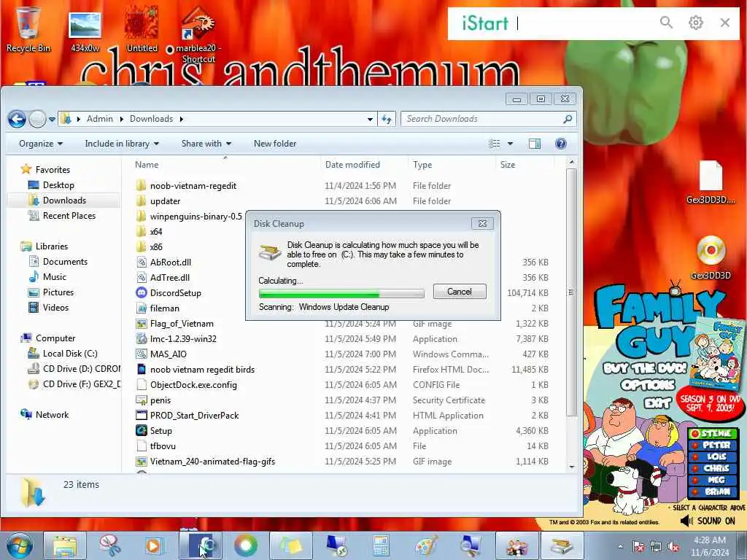
Task: Launch Snipping Tool from the taskbar
Action: [109, 545]
